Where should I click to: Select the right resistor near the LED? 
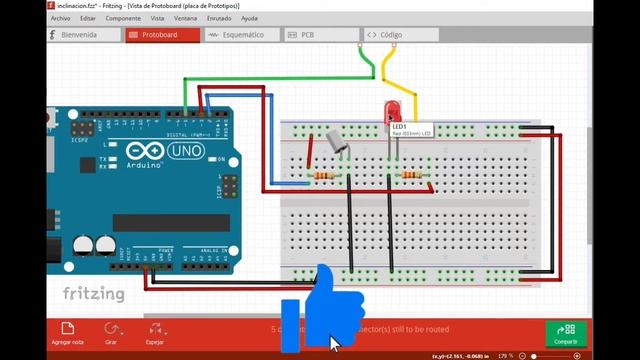coord(411,176)
